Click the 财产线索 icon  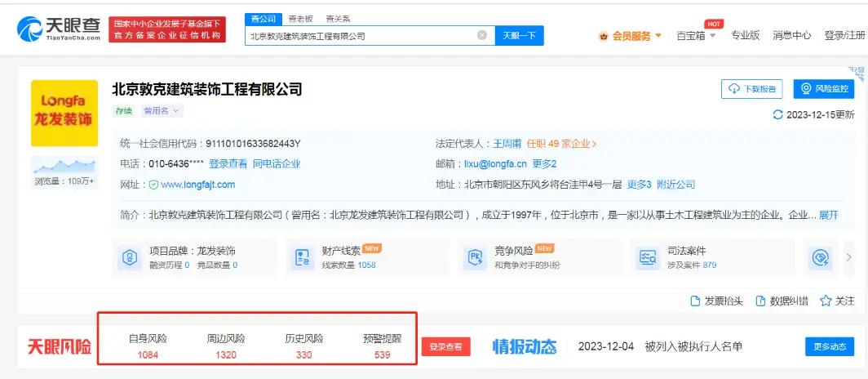302,258
